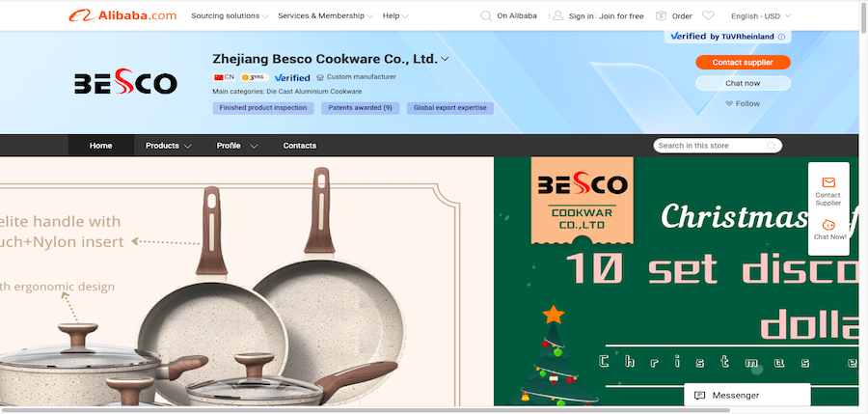Toggle Follow for this supplier
The height and width of the screenshot is (414, 868).
pyautogui.click(x=743, y=103)
